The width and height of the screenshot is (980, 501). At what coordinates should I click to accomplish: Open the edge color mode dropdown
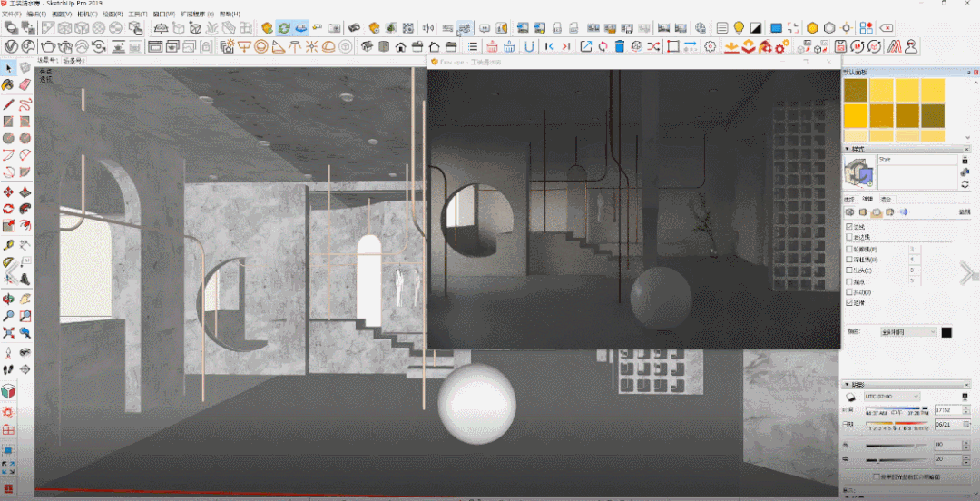(907, 332)
